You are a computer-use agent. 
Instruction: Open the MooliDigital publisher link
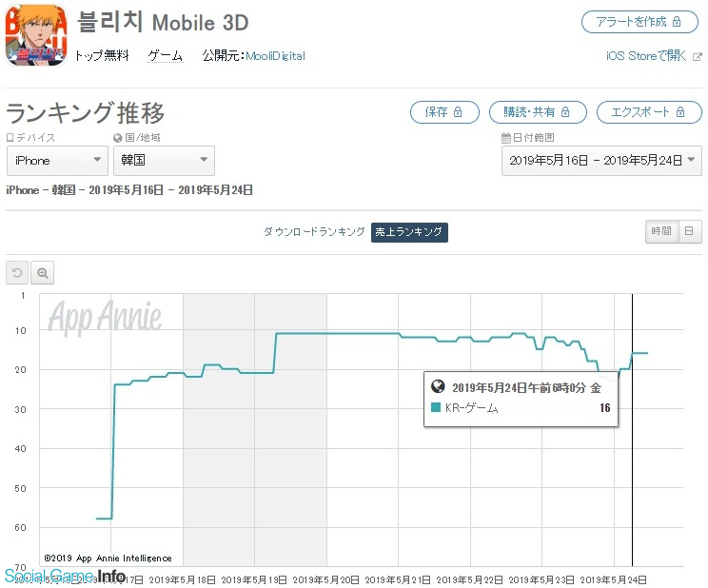tap(275, 56)
